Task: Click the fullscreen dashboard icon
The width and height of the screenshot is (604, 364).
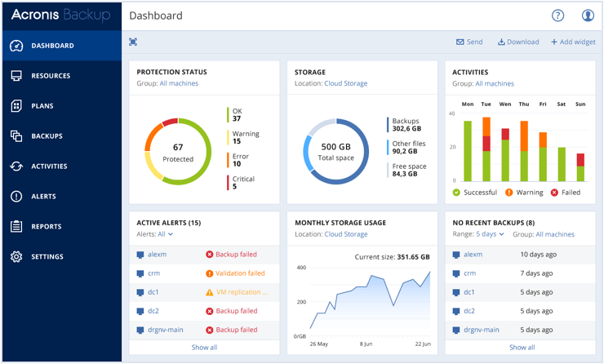Action: (133, 42)
